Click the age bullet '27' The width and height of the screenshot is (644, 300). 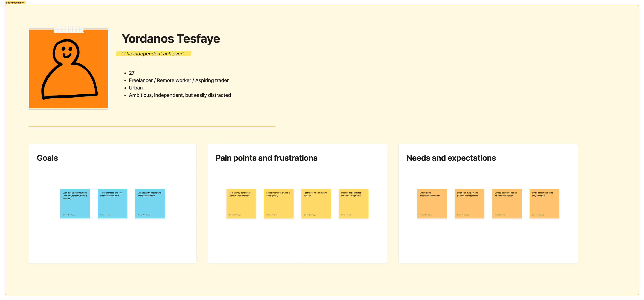click(x=132, y=73)
